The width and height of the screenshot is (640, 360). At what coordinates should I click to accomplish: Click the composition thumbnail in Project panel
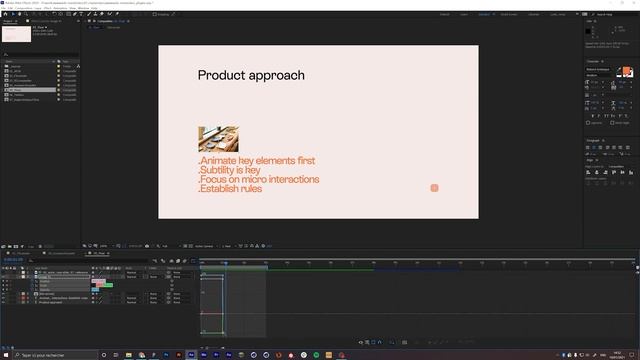point(16,34)
